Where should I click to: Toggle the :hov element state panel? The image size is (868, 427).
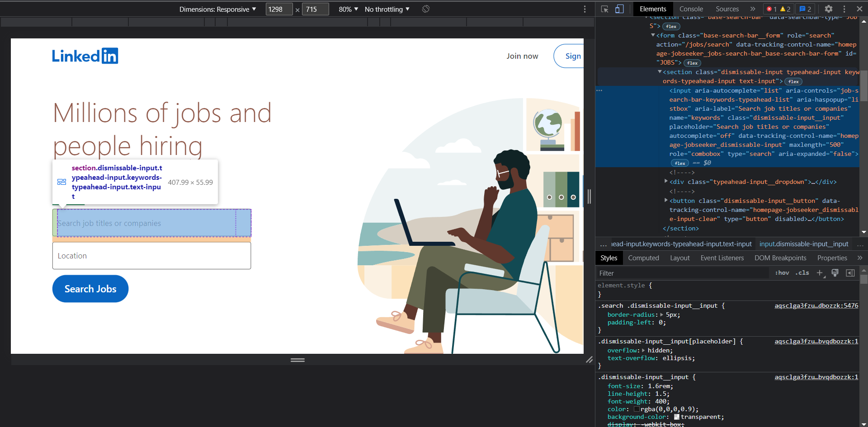coord(782,273)
